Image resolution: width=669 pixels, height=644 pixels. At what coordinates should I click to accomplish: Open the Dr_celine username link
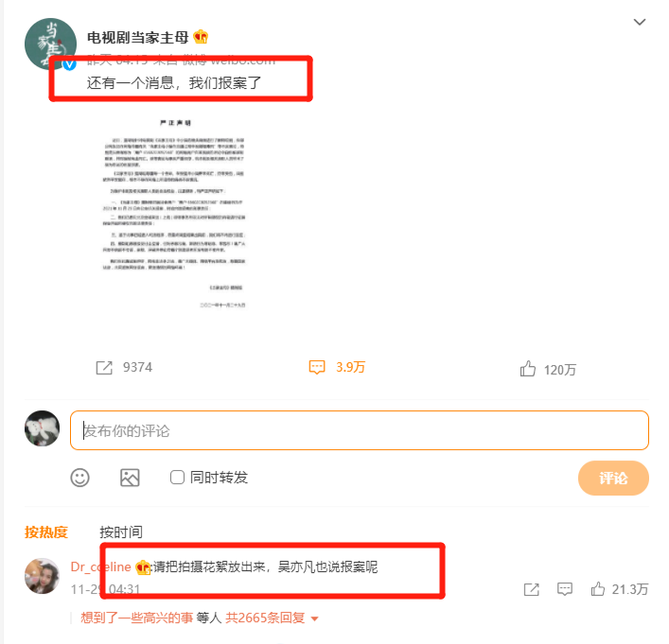point(100,566)
